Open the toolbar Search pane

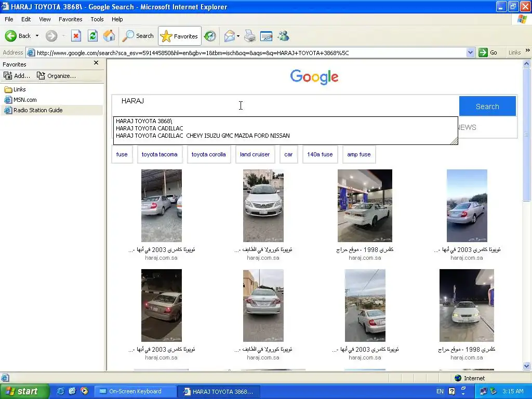coord(138,36)
